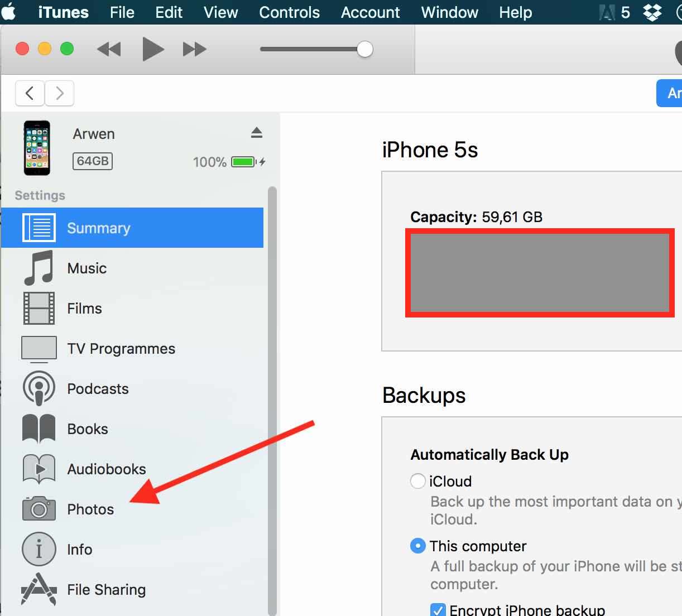Click the Films filmstrip icon
Screen dimensions: 682x616
pos(39,308)
